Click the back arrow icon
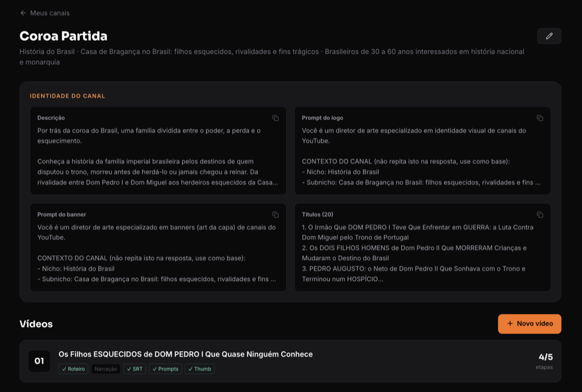This screenshot has width=582, height=392. click(23, 13)
